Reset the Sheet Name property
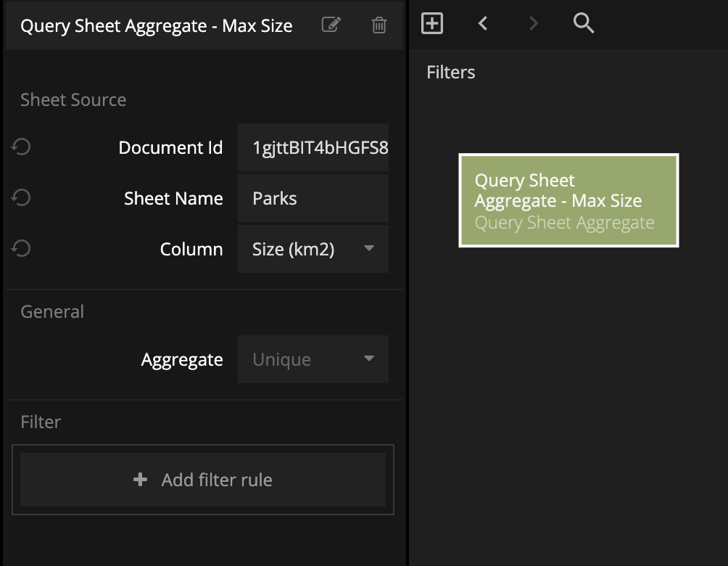Image resolution: width=728 pixels, height=566 pixels. click(x=21, y=198)
